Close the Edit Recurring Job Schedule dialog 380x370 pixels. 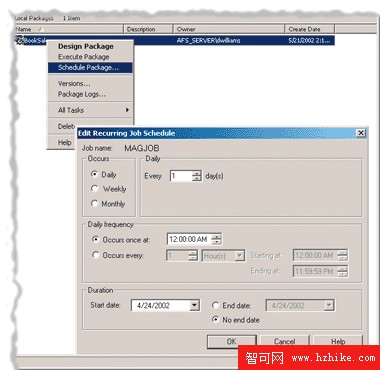tap(360, 133)
